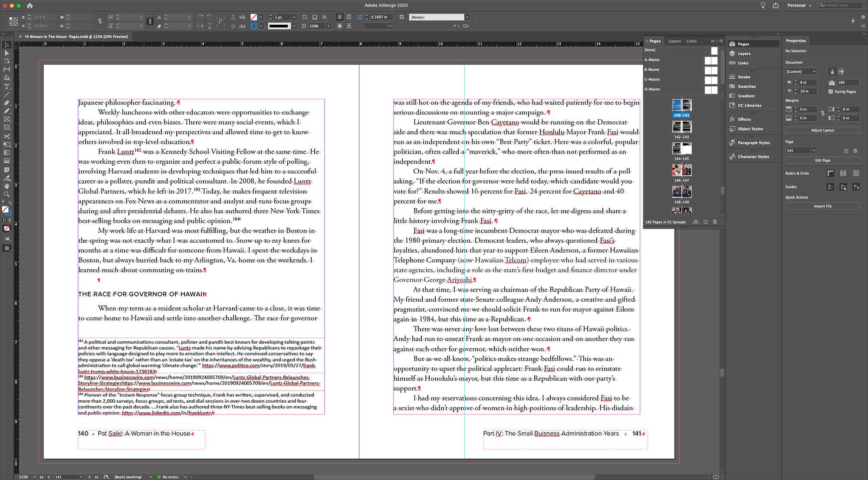Select the Zoom tool magnifier
This screenshot has height=480, width=868.
tap(7, 194)
